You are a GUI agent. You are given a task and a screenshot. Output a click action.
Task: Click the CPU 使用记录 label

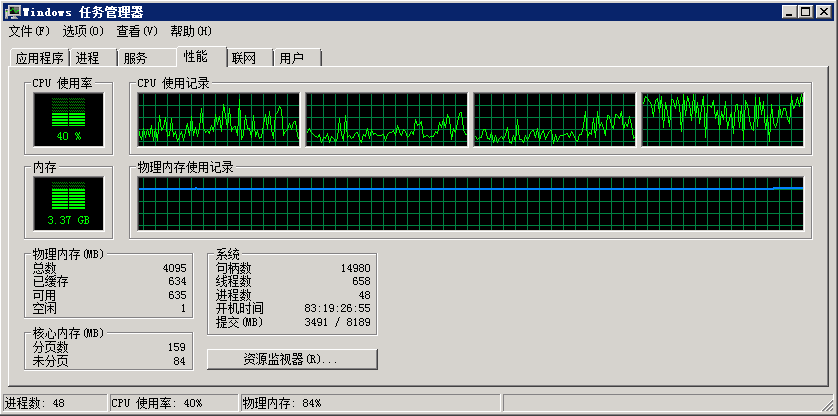[174, 83]
